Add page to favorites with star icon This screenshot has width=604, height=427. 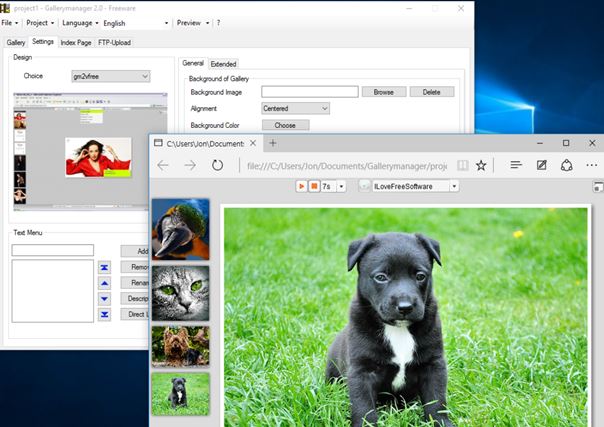coord(481,165)
